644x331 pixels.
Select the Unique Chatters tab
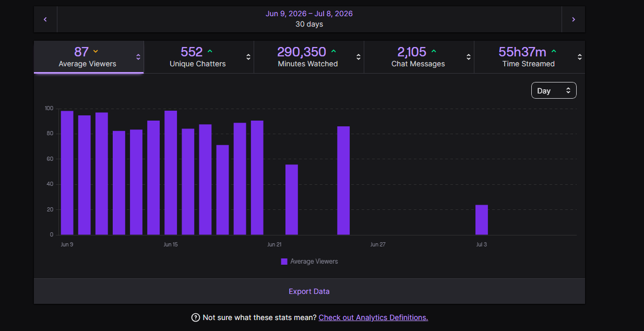pyautogui.click(x=198, y=57)
